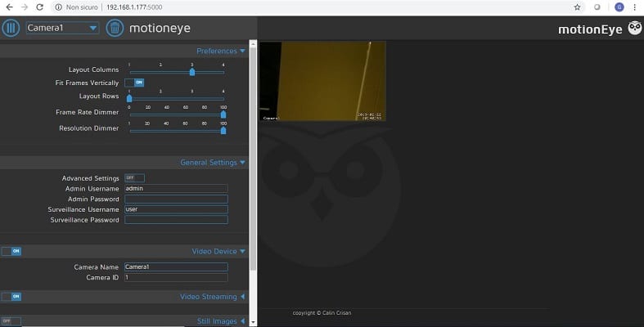Focus the Admin Password field
The image size is (644, 327).
tap(176, 199)
